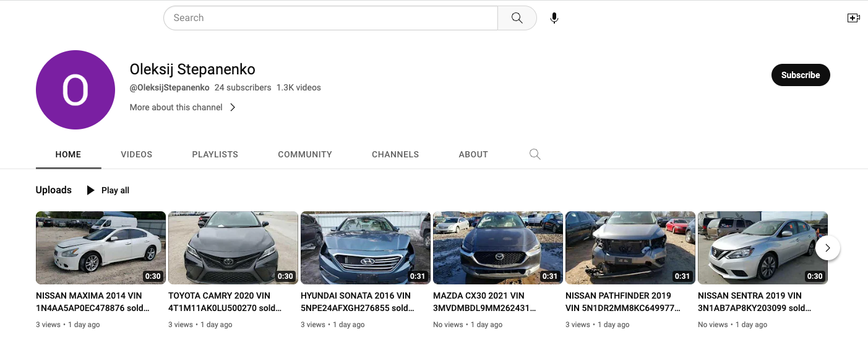The image size is (868, 342).
Task: Open the Toyota Camry 2020 video thumbnail
Action: tap(233, 248)
